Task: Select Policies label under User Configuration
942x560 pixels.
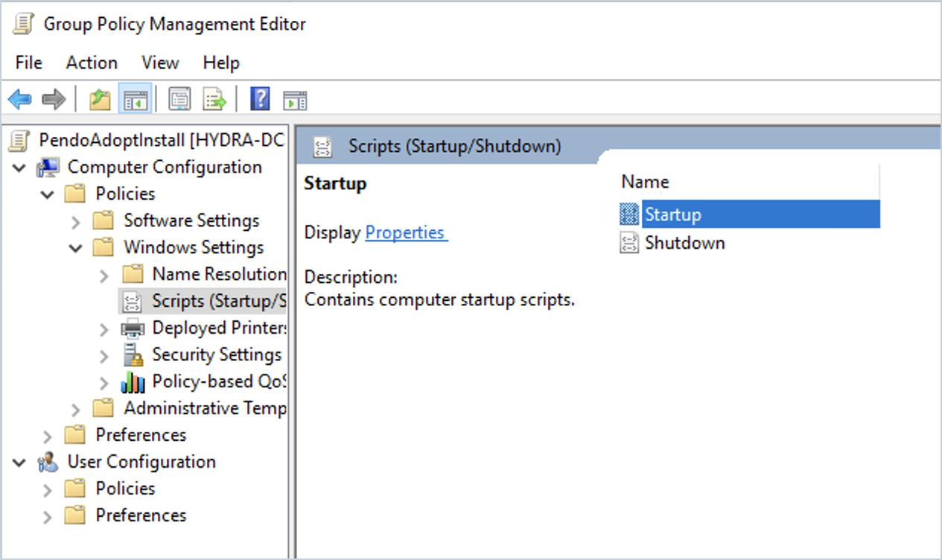Action: (125, 489)
